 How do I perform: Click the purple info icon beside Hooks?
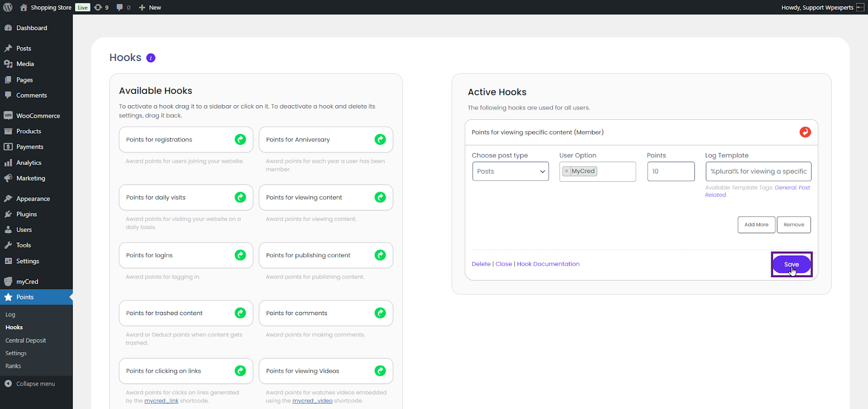pos(151,58)
